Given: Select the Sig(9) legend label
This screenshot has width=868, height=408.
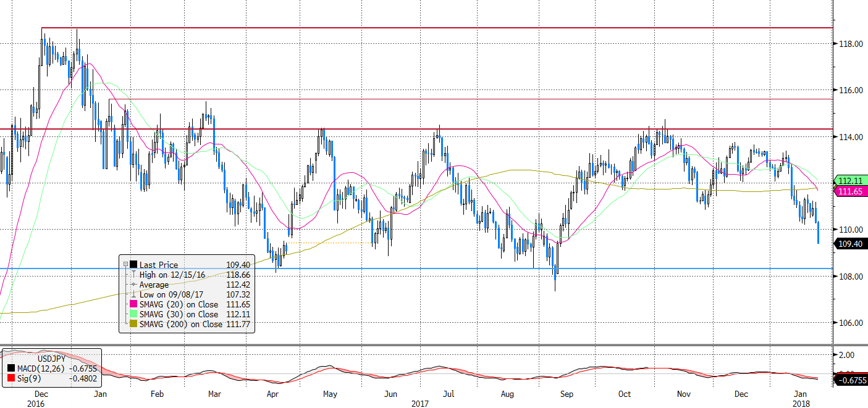Looking at the screenshot, I should 28,379.
